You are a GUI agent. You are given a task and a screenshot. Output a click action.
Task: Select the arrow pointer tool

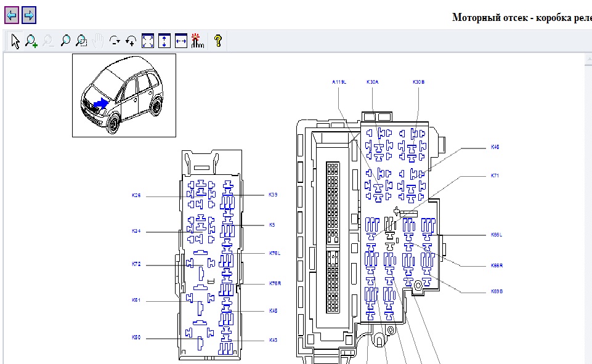click(15, 41)
